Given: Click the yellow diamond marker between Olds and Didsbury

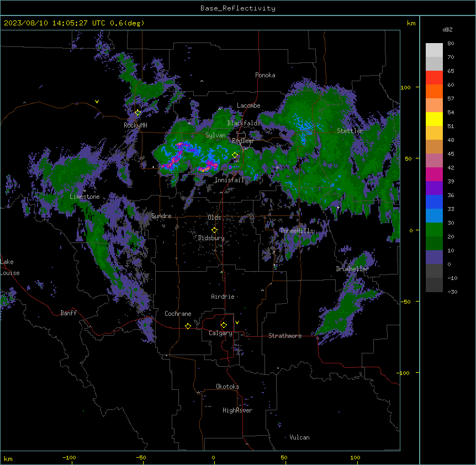Looking at the screenshot, I should tap(214, 230).
